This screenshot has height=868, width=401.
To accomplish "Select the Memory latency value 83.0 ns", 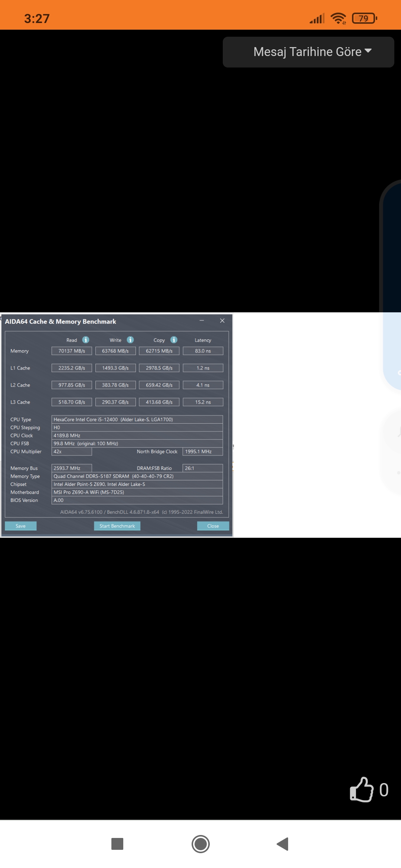I will [203, 351].
